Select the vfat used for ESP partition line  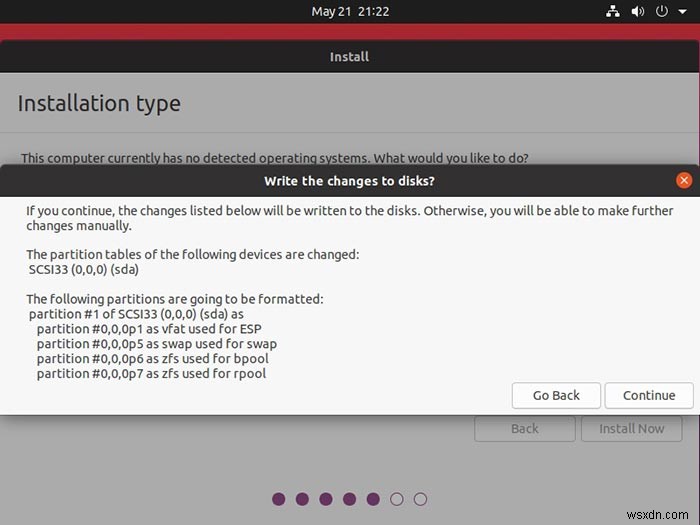point(149,329)
